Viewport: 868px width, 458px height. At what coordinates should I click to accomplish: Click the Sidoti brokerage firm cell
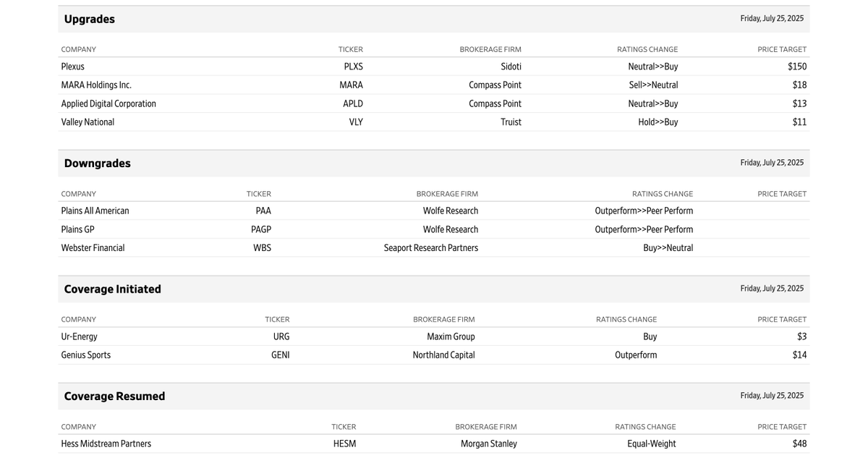pyautogui.click(x=511, y=67)
